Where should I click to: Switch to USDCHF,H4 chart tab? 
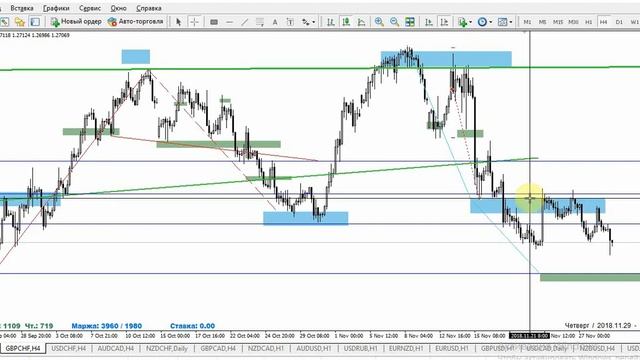click(x=69, y=349)
